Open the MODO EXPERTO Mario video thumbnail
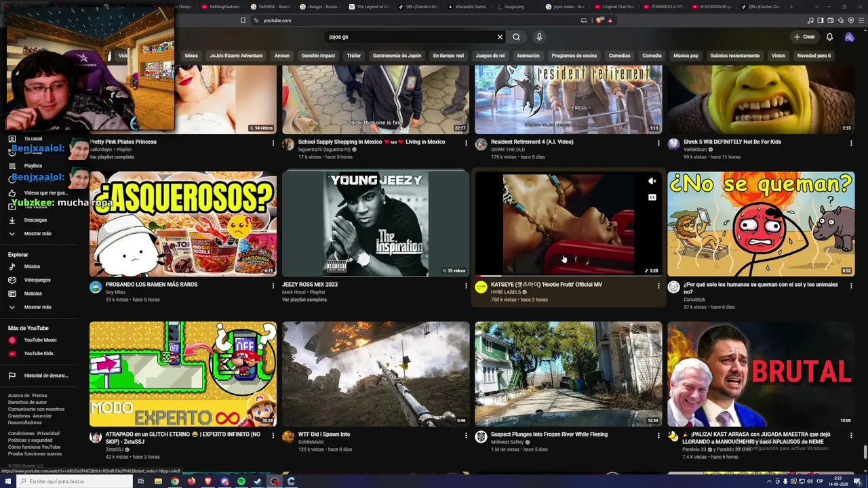868x488 pixels. click(x=183, y=374)
